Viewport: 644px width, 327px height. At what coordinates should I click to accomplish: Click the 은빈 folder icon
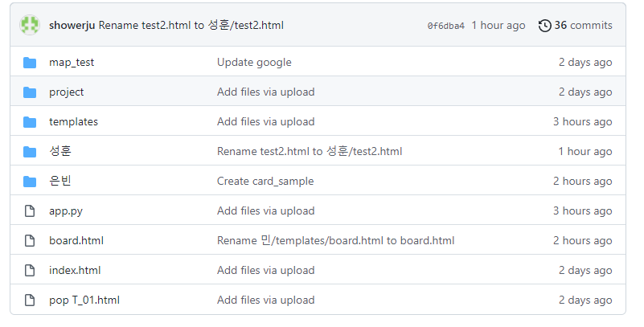31,182
